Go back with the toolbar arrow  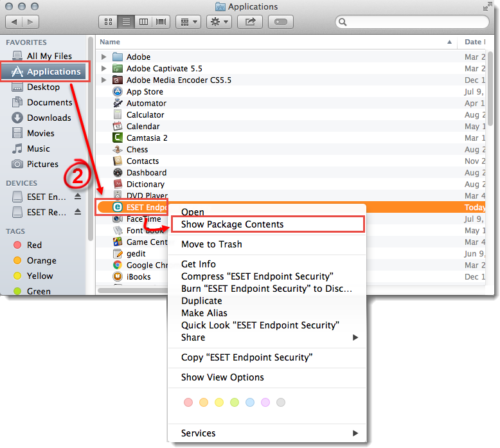click(x=15, y=22)
